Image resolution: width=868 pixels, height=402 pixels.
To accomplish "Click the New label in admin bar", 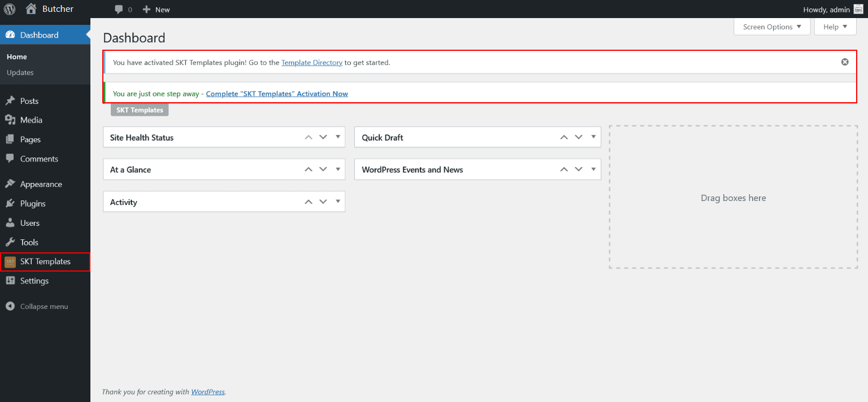I will [x=163, y=10].
